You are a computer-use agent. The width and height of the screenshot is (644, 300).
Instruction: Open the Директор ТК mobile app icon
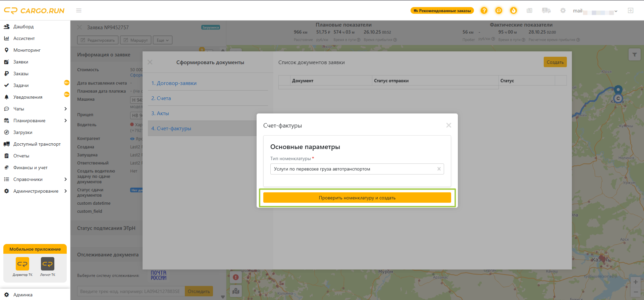pyautogui.click(x=22, y=267)
